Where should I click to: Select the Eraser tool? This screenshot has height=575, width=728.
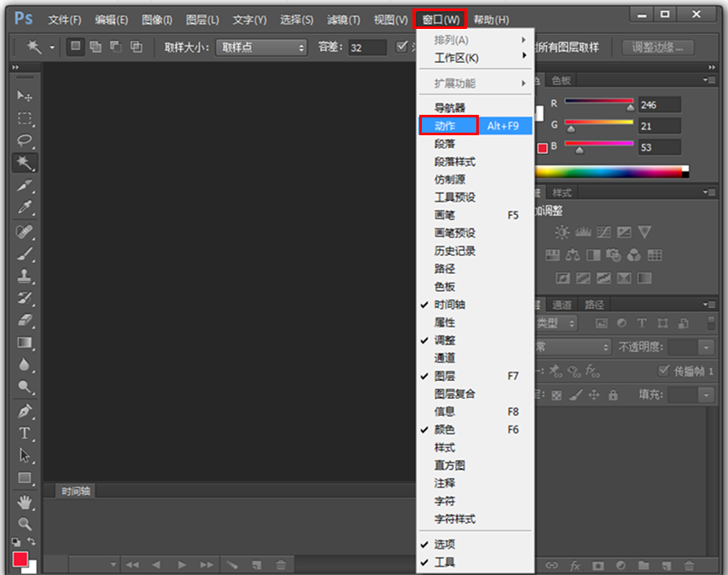click(x=25, y=320)
